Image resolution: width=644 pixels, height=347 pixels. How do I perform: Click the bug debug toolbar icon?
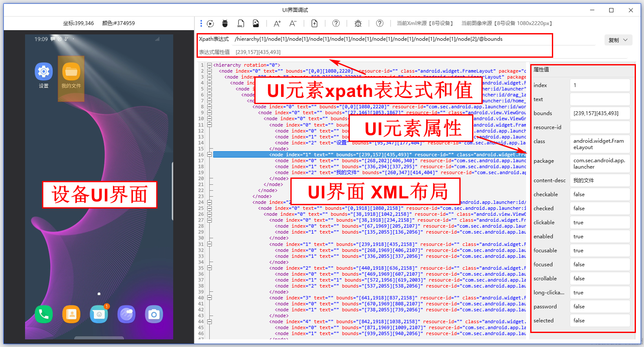(x=358, y=23)
